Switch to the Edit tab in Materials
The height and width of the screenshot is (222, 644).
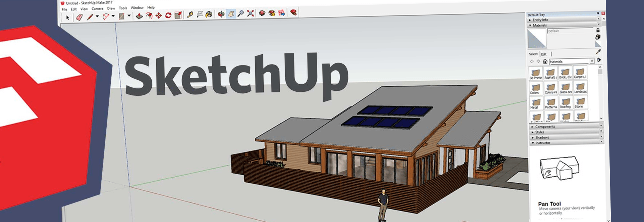pyautogui.click(x=544, y=54)
